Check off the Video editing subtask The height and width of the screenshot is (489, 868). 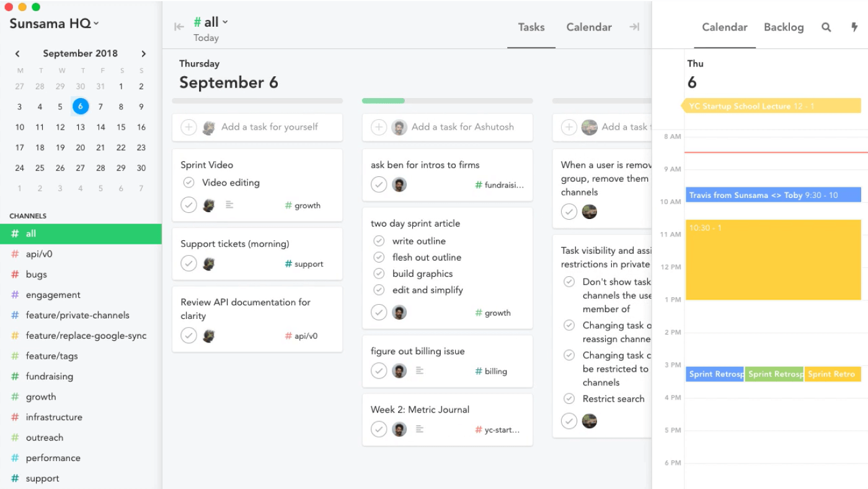click(188, 182)
